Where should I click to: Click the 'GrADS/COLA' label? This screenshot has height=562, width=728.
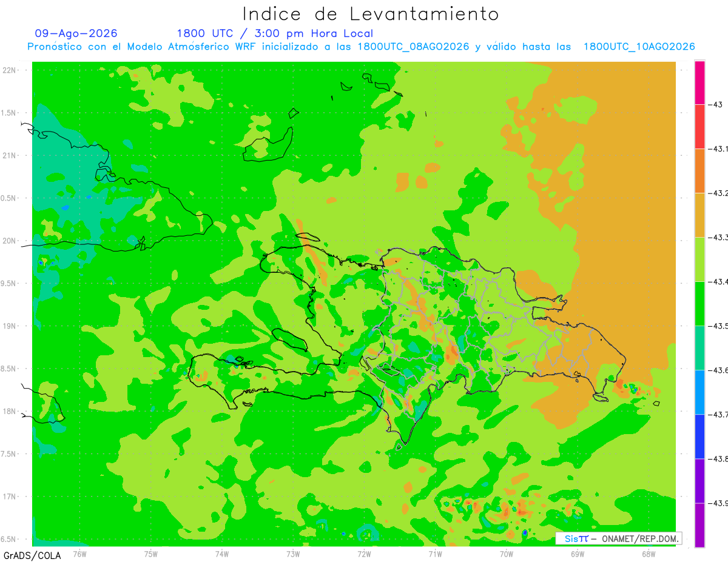[x=32, y=555]
